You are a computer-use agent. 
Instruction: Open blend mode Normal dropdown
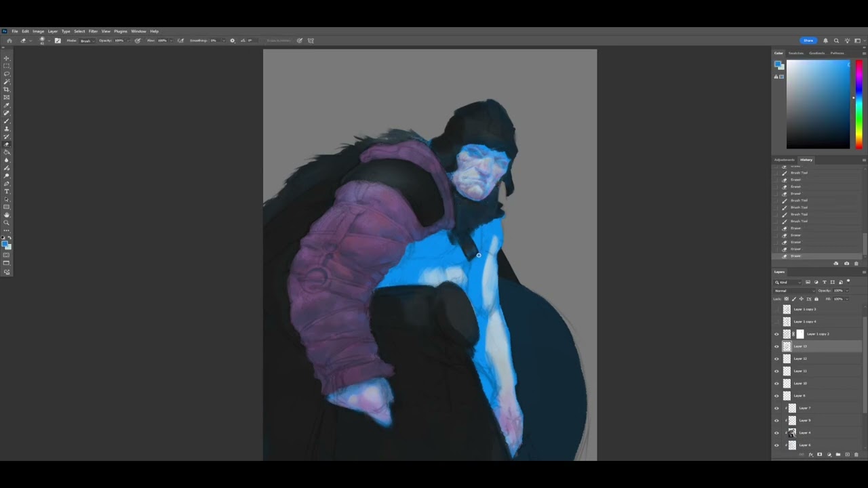click(795, 291)
